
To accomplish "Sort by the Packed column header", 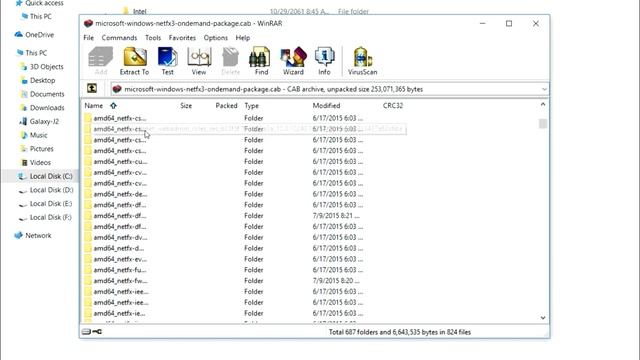I will (x=226, y=105).
